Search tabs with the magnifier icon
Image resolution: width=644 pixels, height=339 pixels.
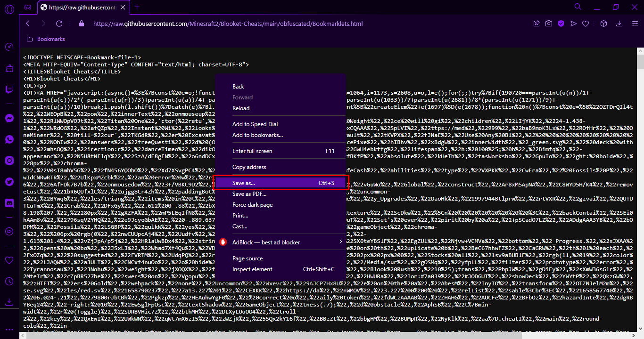pyautogui.click(x=578, y=7)
